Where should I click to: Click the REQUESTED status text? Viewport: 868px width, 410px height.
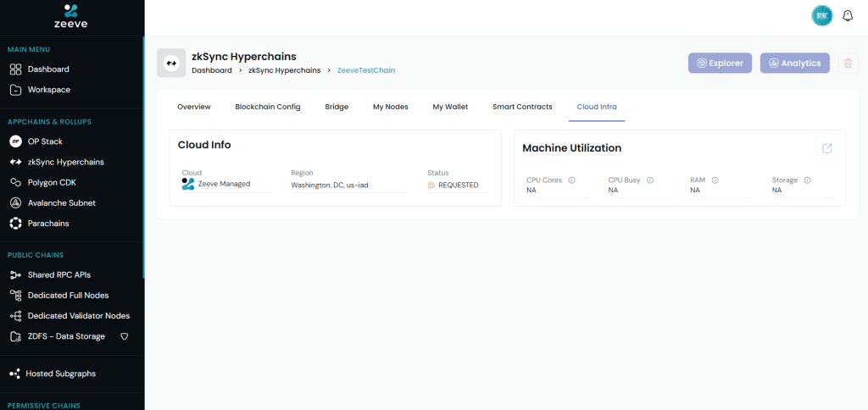(x=459, y=186)
